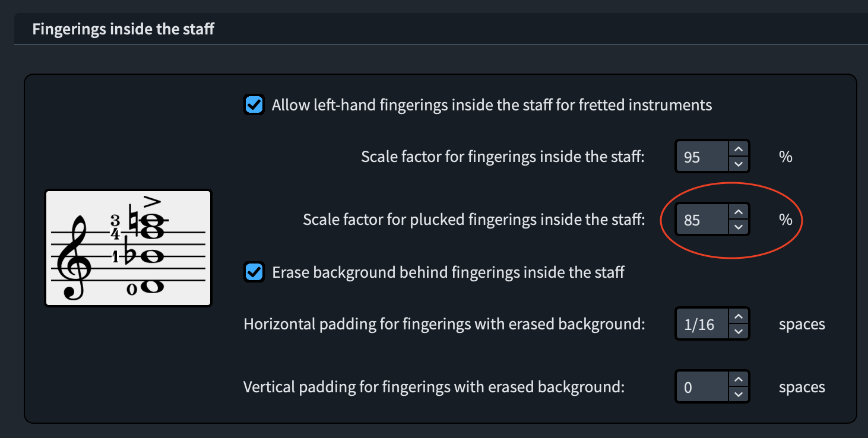The height and width of the screenshot is (438, 868).
Task: Decrease plucked fingerings scale factor
Action: tap(738, 227)
